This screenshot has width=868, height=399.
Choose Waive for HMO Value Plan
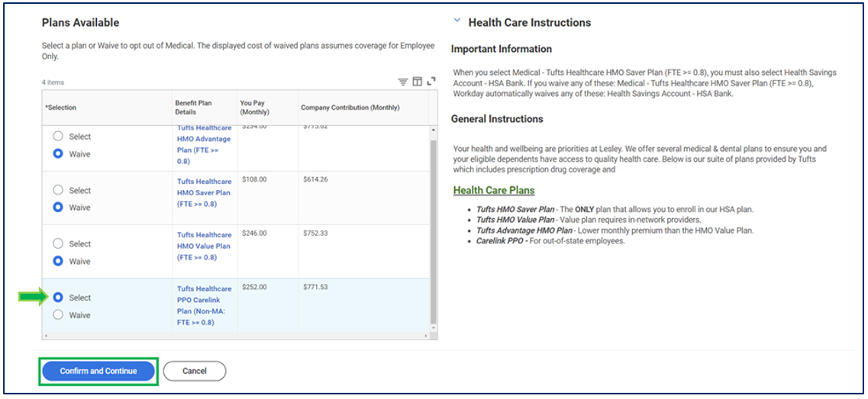tap(58, 261)
